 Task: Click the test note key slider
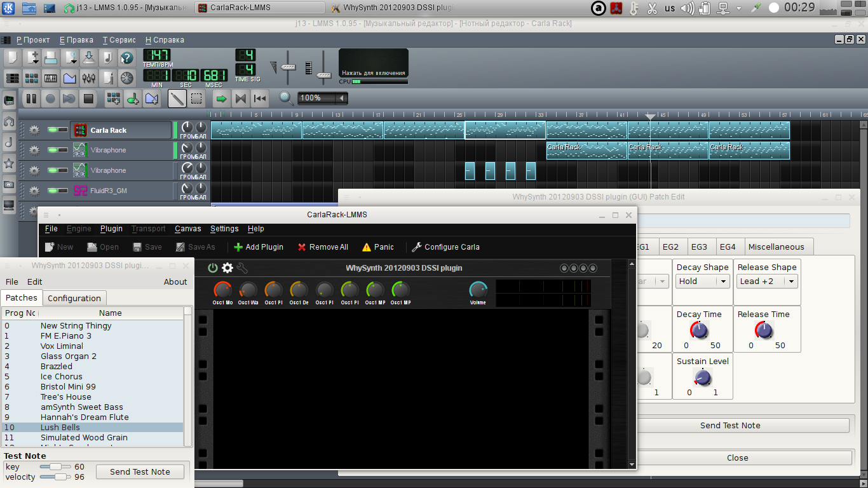[x=55, y=467]
